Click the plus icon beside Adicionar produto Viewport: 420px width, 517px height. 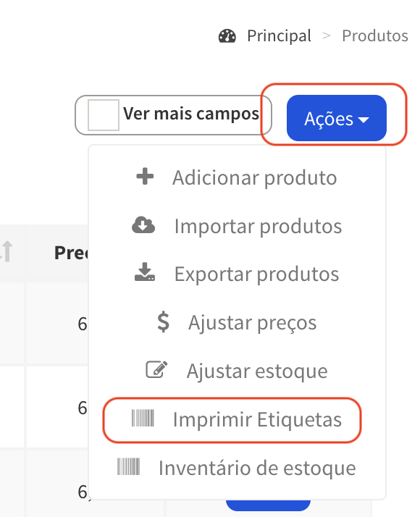coord(145,177)
